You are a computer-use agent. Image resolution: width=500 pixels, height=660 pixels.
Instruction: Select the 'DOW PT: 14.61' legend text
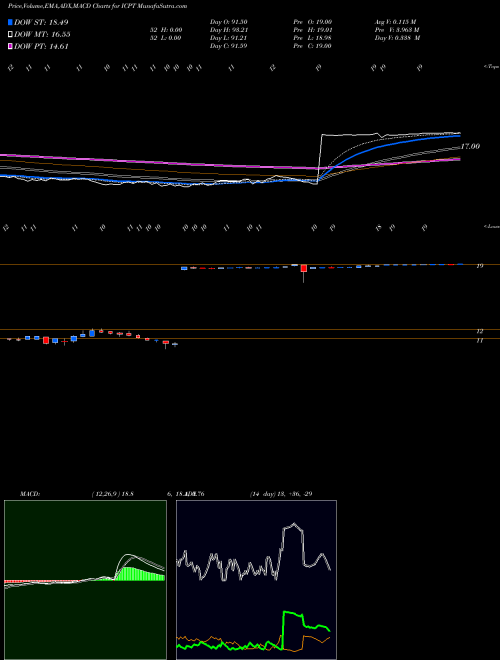pos(41,47)
